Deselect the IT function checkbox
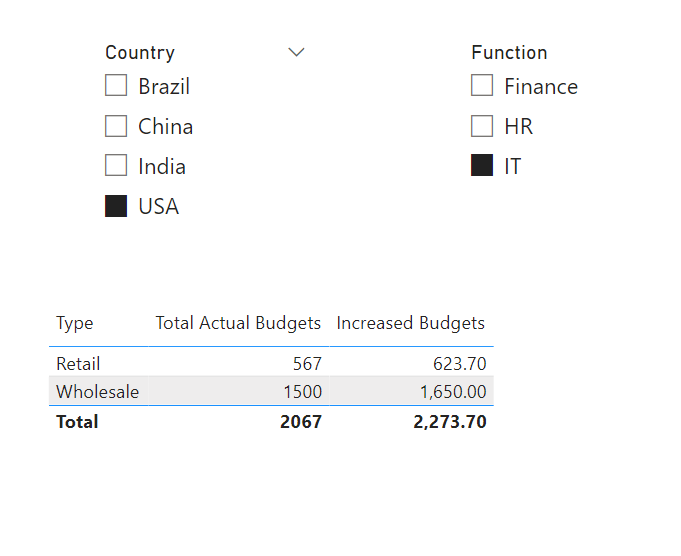The height and width of the screenshot is (556, 681). [482, 165]
